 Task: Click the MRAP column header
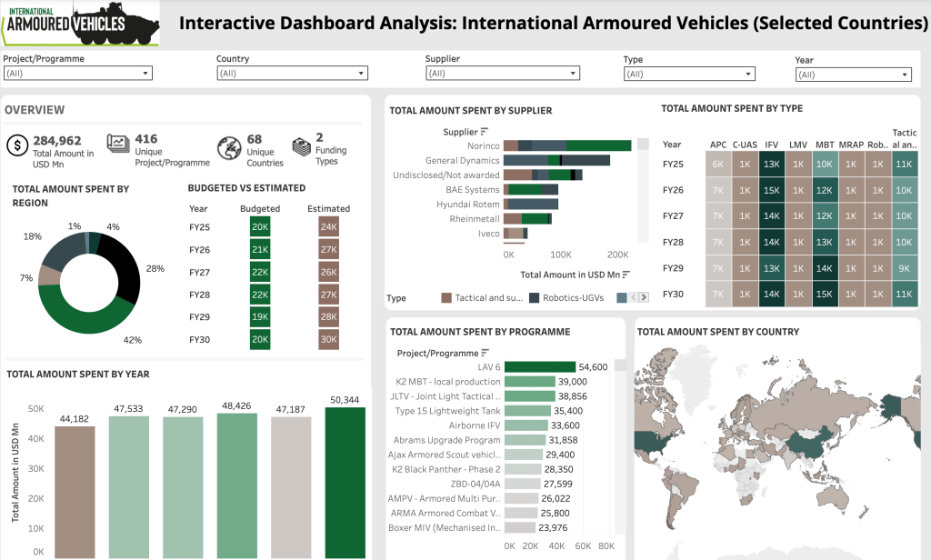851,145
